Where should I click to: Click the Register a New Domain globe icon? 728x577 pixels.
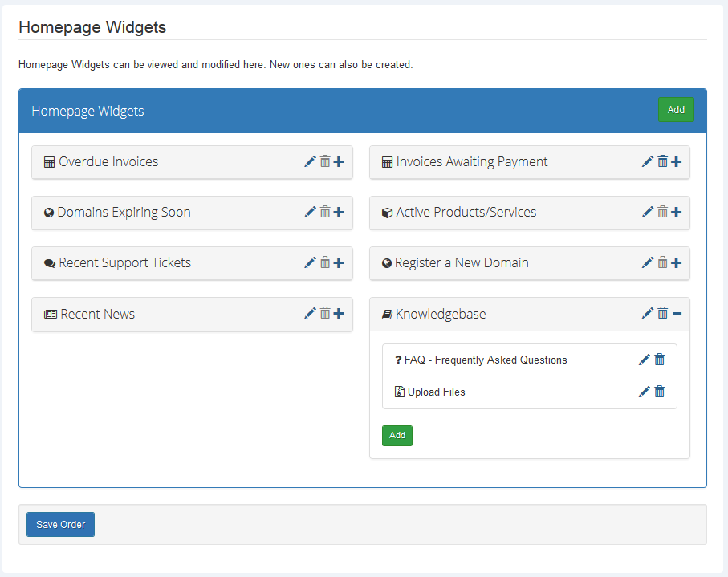[386, 263]
